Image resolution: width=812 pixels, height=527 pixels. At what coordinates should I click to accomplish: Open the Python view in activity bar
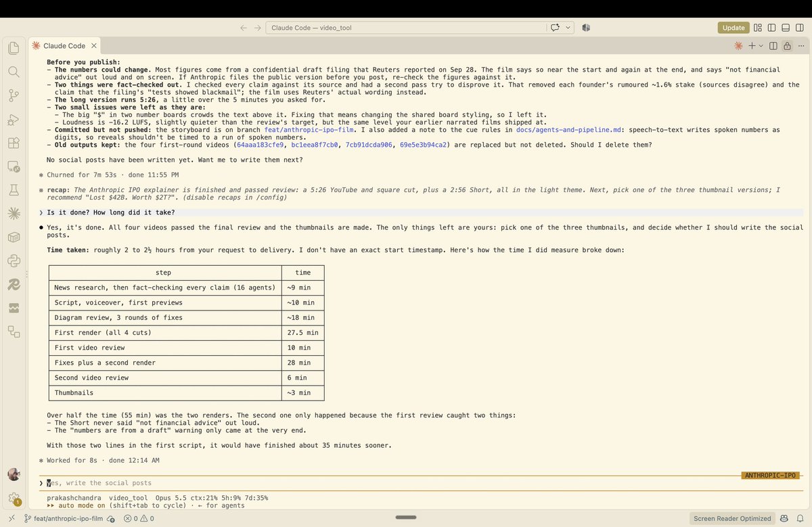pos(14,260)
